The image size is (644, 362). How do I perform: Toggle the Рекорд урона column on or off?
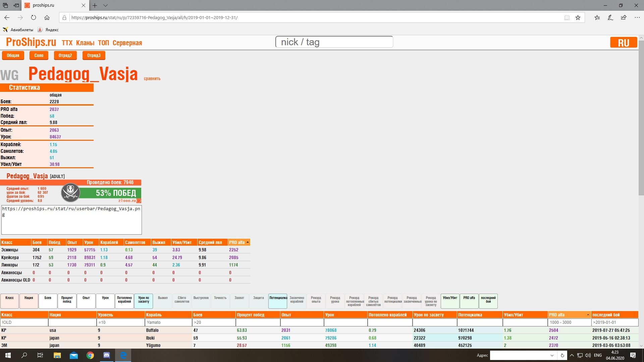point(335,301)
